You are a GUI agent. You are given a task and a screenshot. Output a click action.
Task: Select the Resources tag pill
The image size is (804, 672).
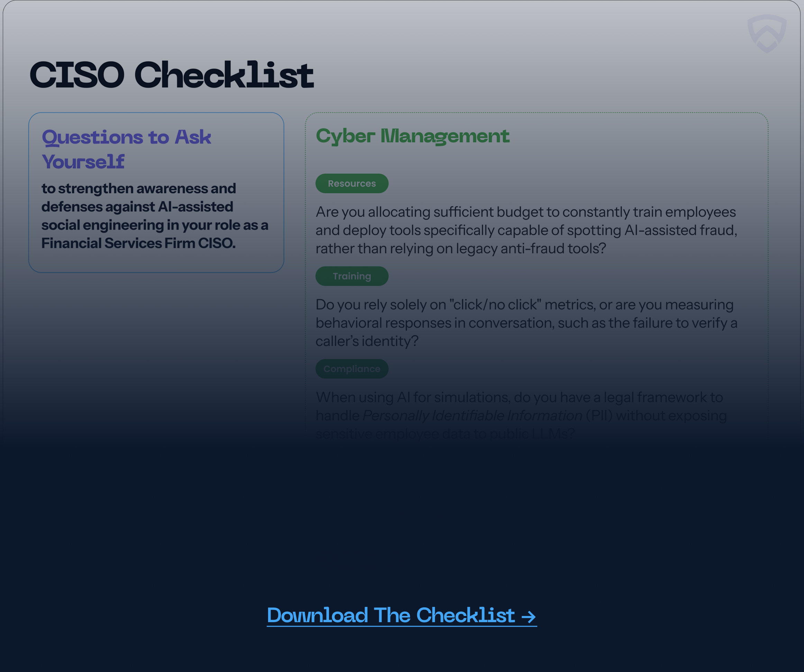(351, 183)
